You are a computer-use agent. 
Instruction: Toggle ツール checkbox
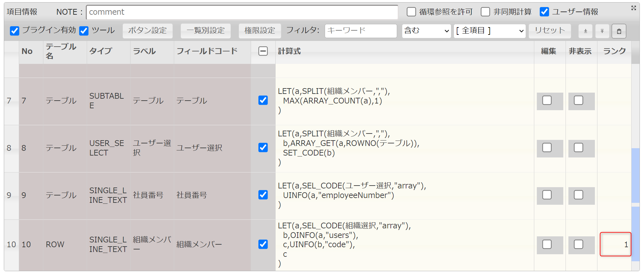84,31
